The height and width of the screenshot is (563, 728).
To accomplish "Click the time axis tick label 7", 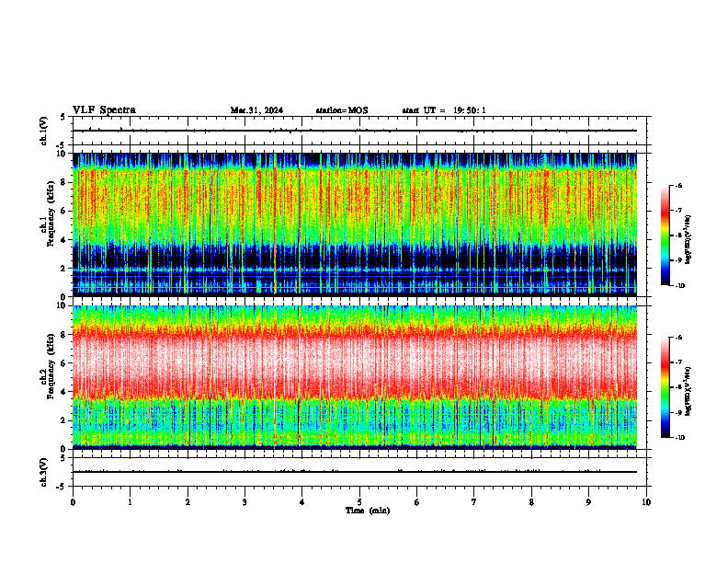I will [474, 502].
